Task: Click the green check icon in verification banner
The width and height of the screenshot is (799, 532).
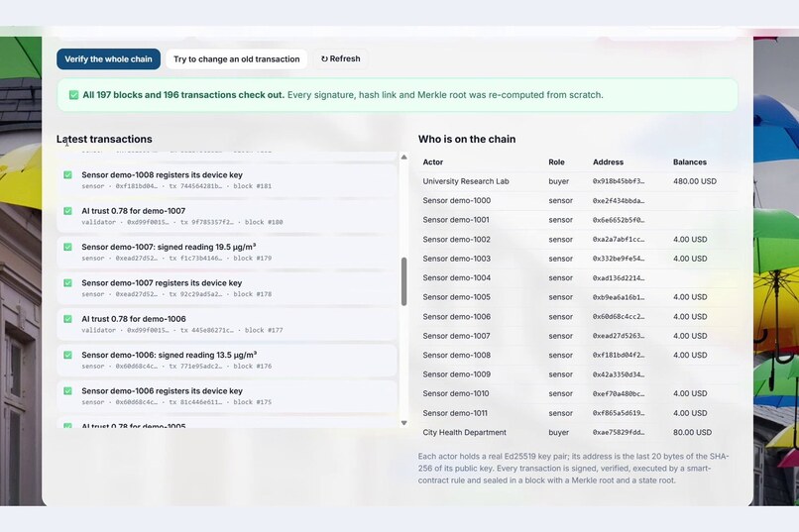Action: pos(74,95)
